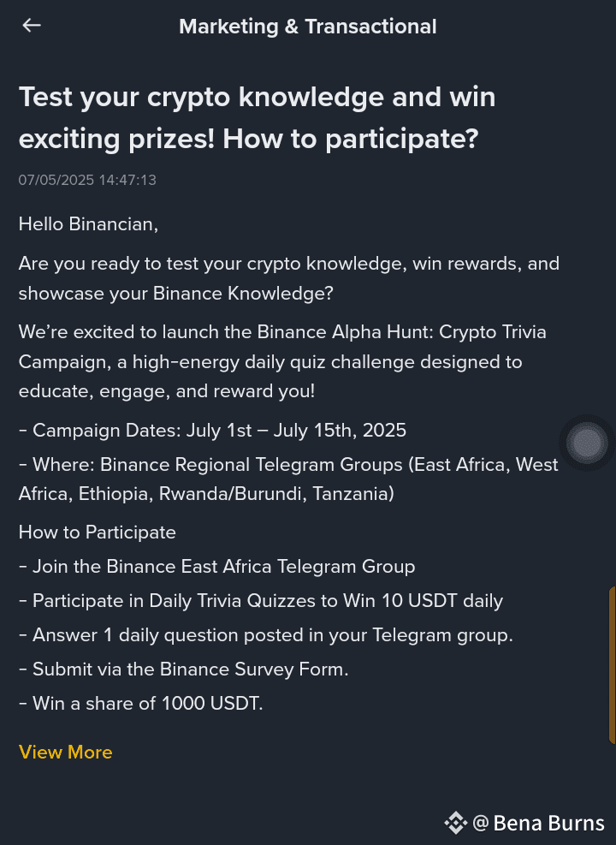Click the 'Are you ready to test' paragraph
This screenshot has height=845, width=616.
point(289,277)
